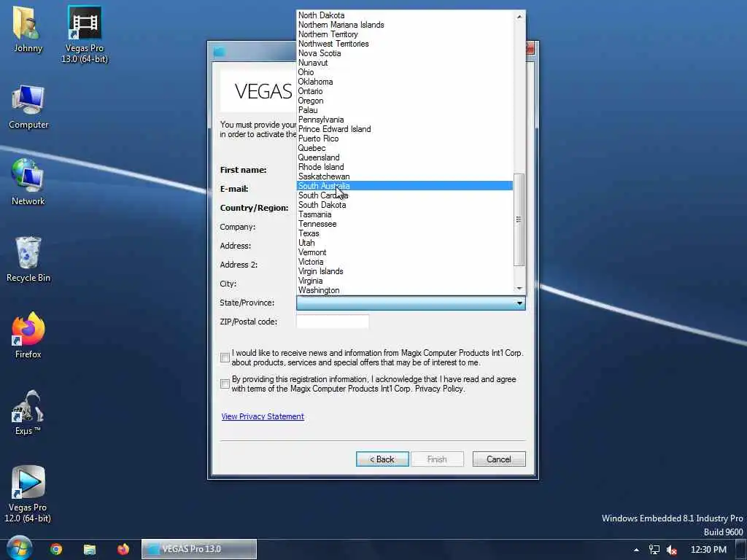This screenshot has width=747, height=560.
Task: Open the 12:30 PM taskbar clock
Action: (708, 550)
